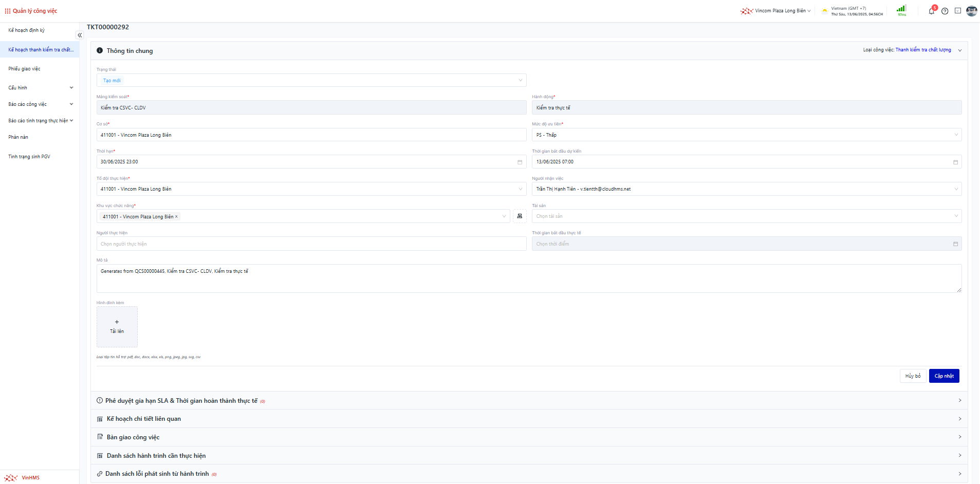Open the Mức độ ưu tiên priority dropdown

click(746, 135)
